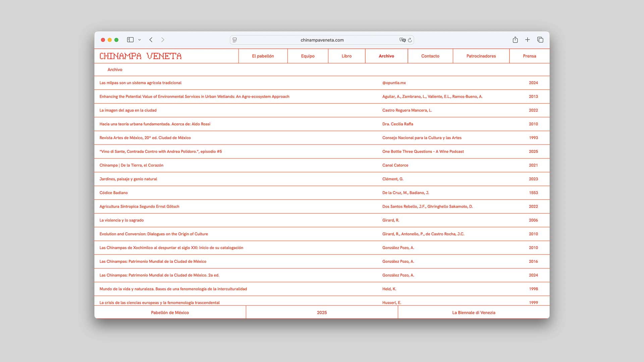Screen dimensions: 644x362
Task: Click the author 'Held, K.'
Action: click(x=389, y=289)
